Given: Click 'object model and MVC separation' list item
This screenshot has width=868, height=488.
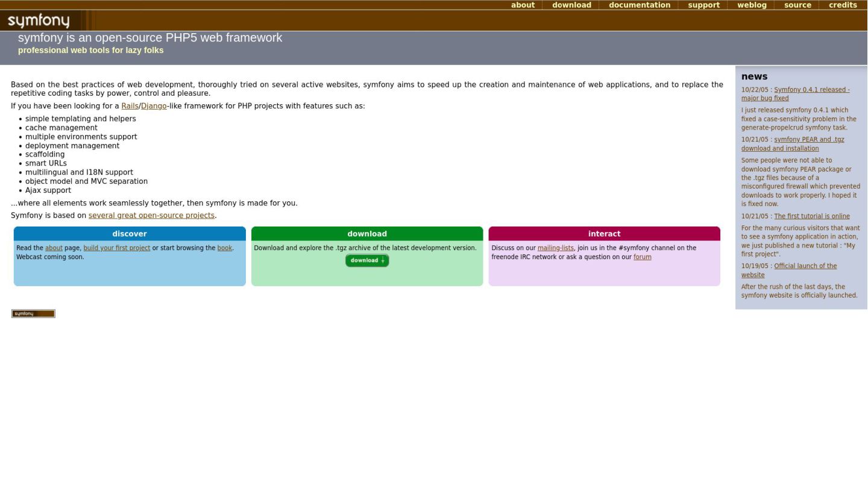Looking at the screenshot, I should [86, 181].
